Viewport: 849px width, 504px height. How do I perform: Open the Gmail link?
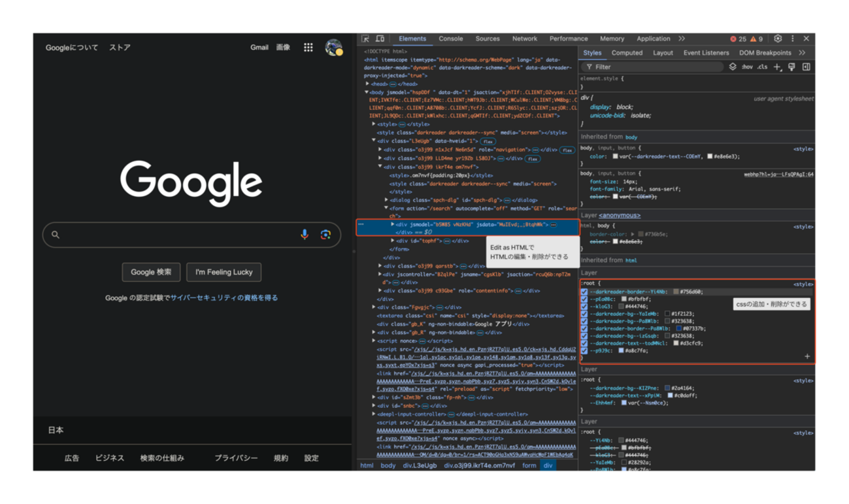coord(259,48)
